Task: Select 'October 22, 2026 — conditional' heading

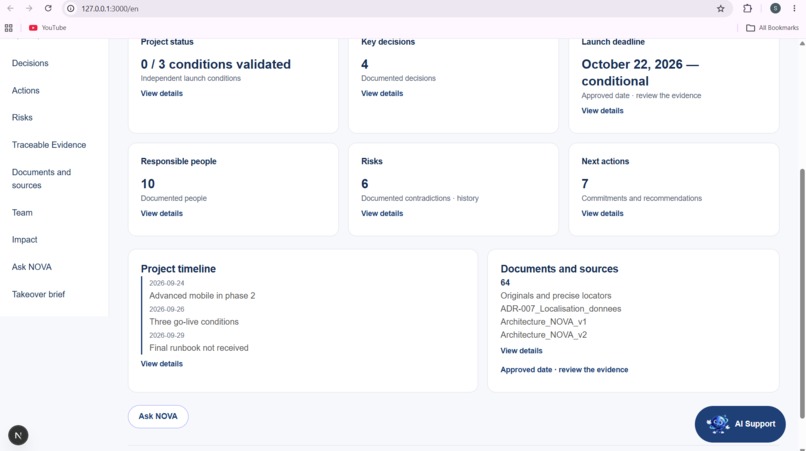Action: [640, 73]
